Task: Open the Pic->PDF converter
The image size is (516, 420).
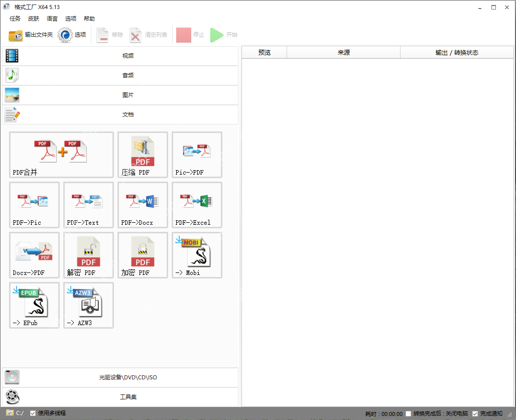Action: click(x=196, y=155)
